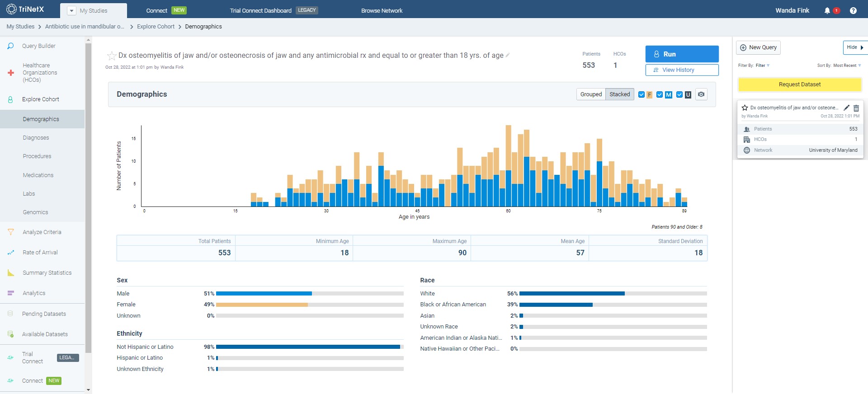Click the pencil edit icon on the saved query card
Viewport: 868px width, 394px height.
click(846, 108)
